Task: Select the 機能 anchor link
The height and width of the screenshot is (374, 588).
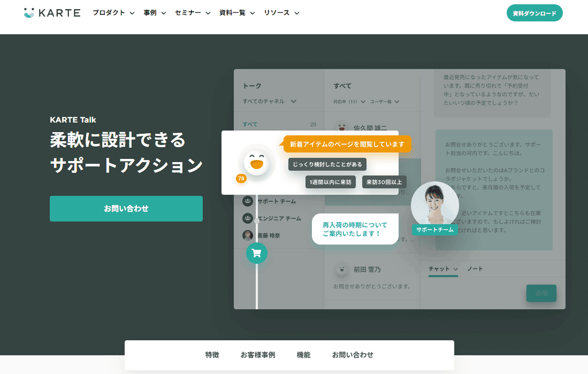Action: (303, 355)
